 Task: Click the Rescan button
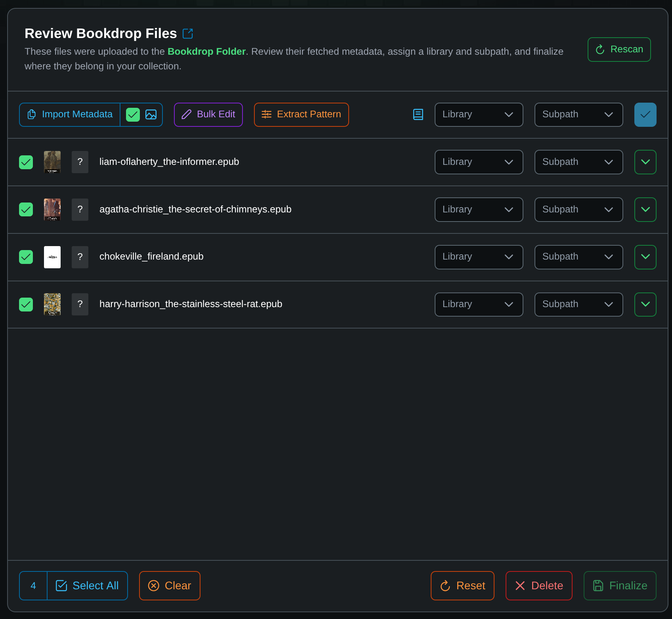point(619,50)
